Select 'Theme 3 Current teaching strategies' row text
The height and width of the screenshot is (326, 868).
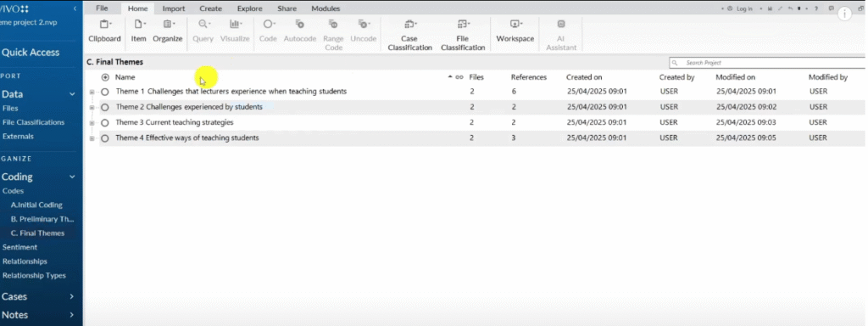tap(175, 122)
